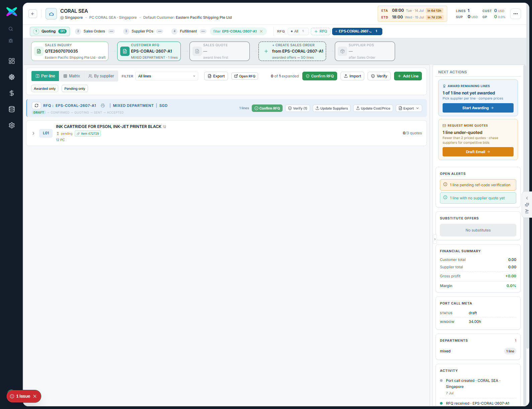Open the All lines filter dropdown

(x=167, y=76)
